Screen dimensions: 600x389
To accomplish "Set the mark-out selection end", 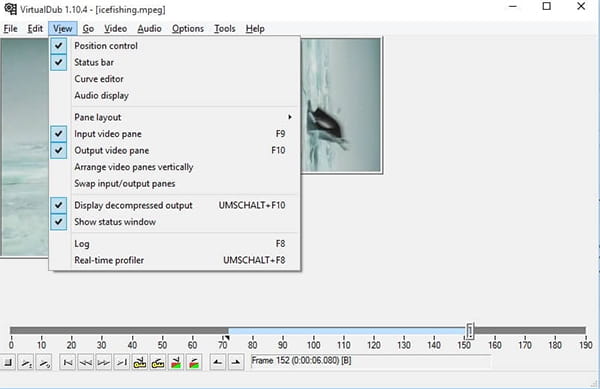I will [x=236, y=362].
